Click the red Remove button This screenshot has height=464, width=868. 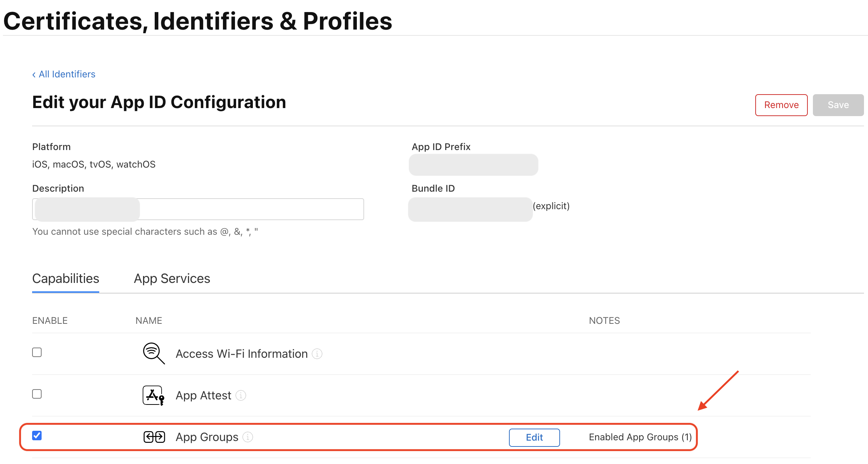click(x=781, y=105)
